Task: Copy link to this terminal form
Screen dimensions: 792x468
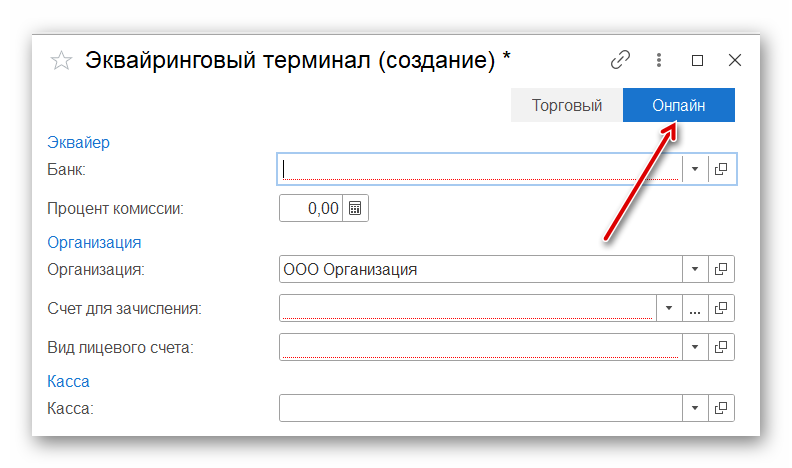Action: pos(620,60)
